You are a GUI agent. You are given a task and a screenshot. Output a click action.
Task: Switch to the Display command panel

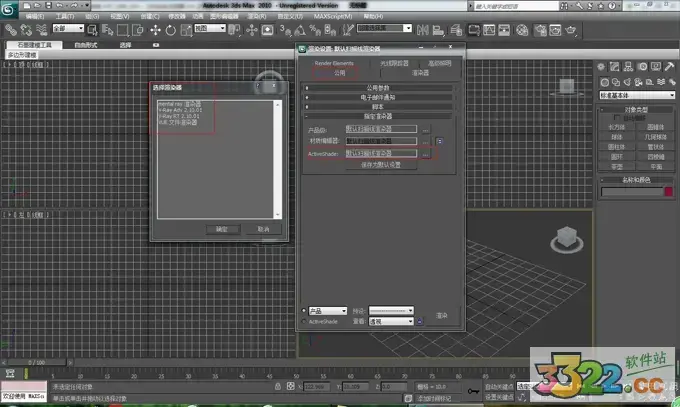(x=656, y=66)
